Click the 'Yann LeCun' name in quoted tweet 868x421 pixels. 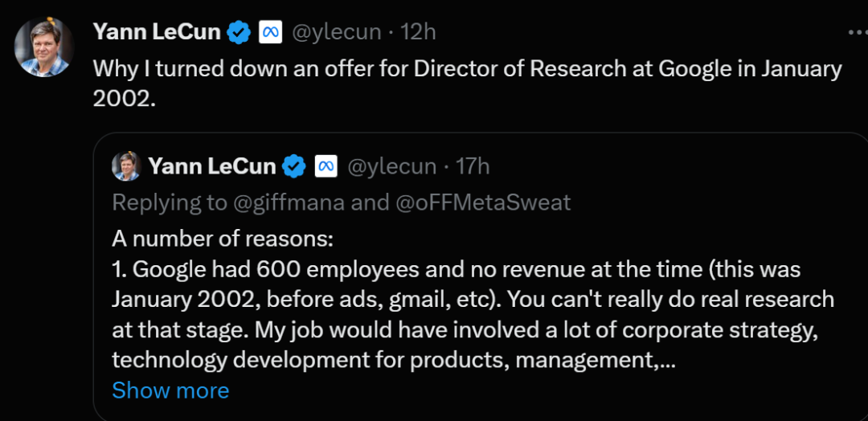tap(212, 166)
